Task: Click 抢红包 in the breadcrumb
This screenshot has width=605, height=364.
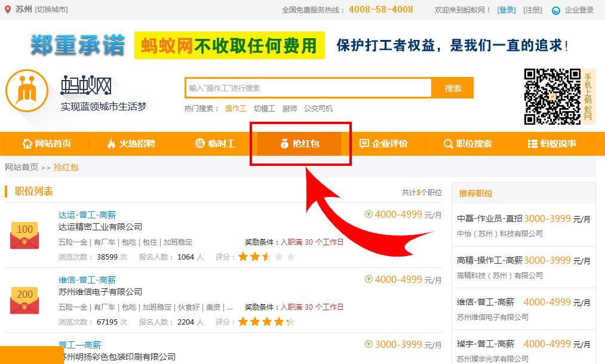Action: coord(66,167)
